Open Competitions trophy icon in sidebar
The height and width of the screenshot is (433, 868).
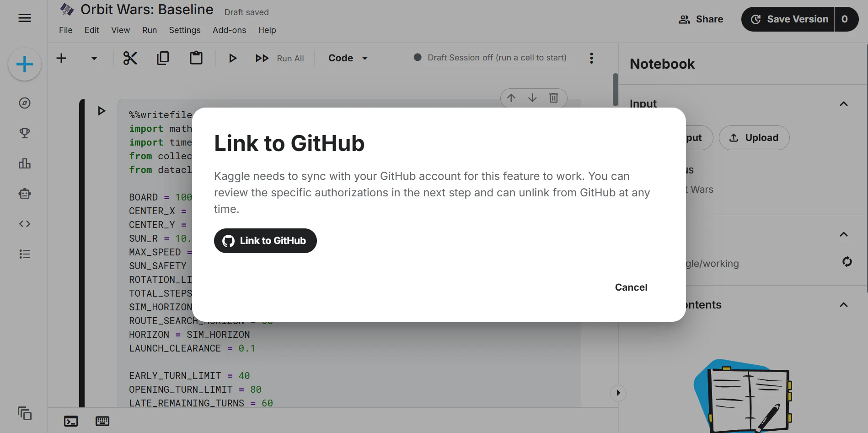click(x=25, y=133)
